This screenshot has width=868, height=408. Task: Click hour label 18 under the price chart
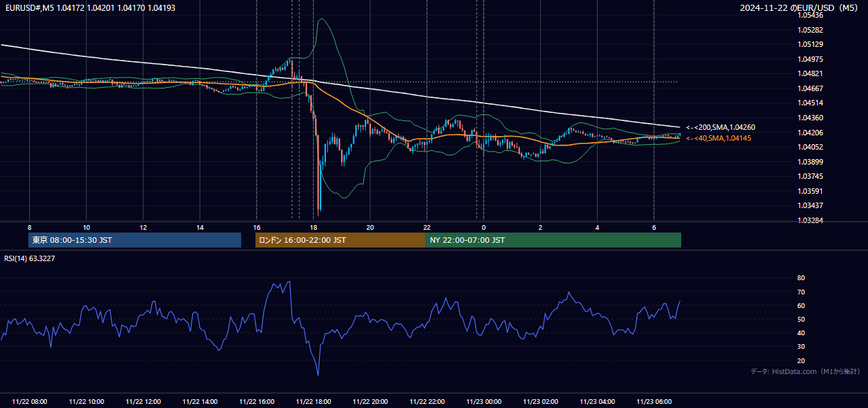click(x=313, y=227)
